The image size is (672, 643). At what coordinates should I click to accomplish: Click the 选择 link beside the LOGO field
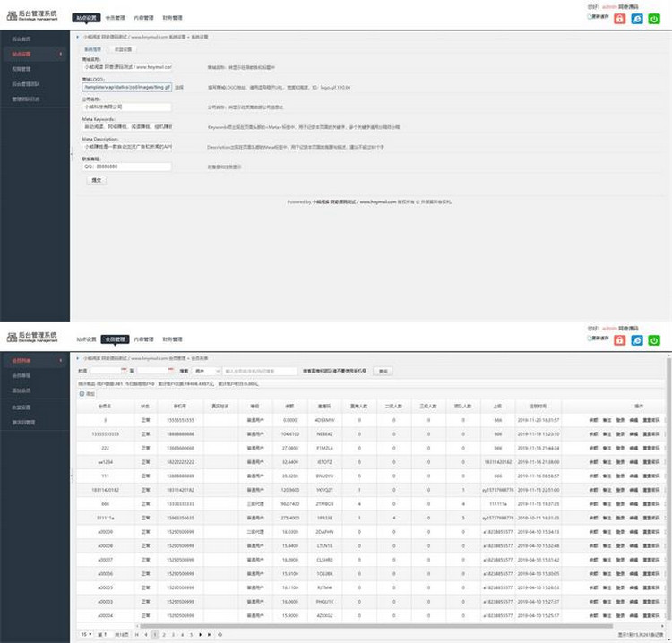point(178,88)
